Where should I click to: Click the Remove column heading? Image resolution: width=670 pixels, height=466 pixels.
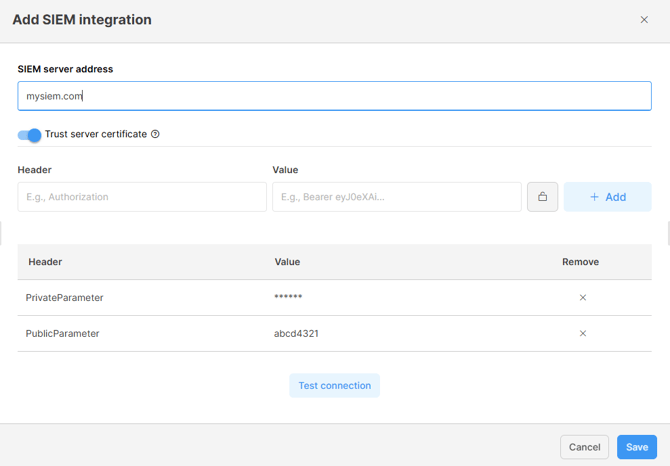pyautogui.click(x=580, y=262)
